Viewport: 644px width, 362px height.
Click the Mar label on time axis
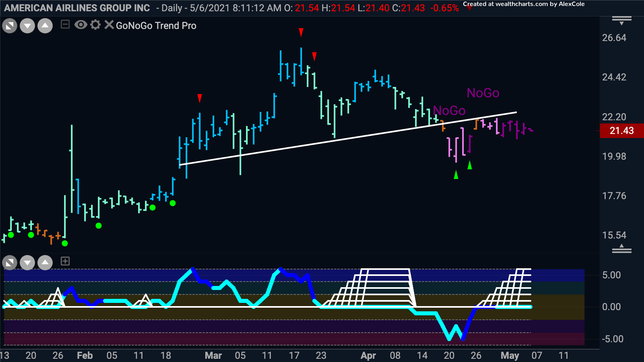click(213, 356)
